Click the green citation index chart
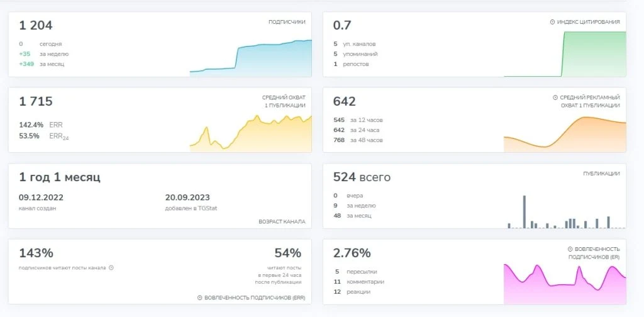This screenshot has width=644, height=317. click(565, 54)
